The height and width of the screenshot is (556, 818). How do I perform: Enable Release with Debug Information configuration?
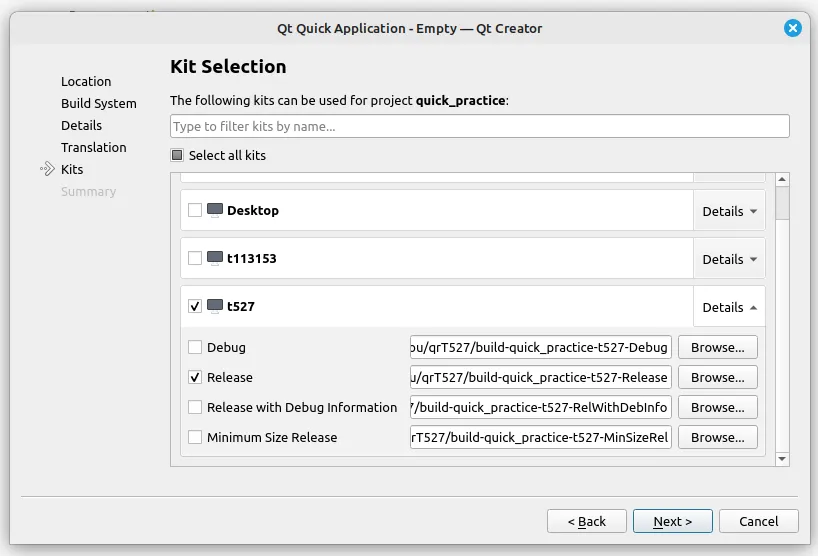tap(195, 407)
